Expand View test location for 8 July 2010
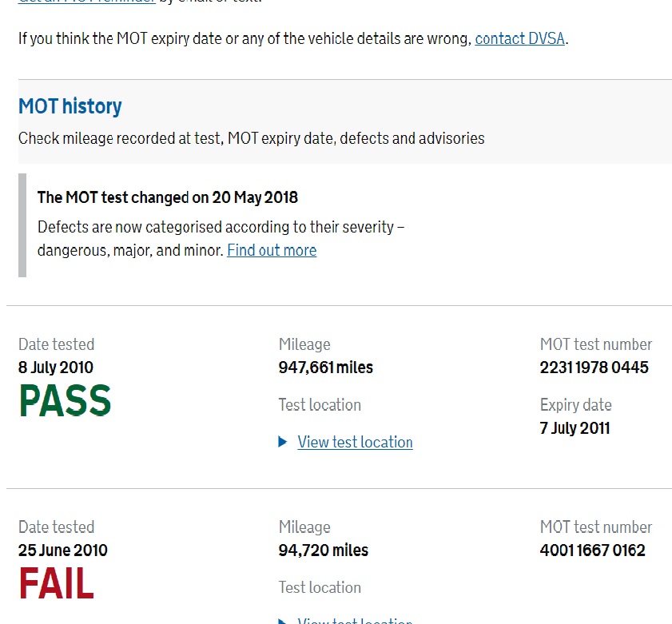Screen dimensions: 672x624 [355, 442]
